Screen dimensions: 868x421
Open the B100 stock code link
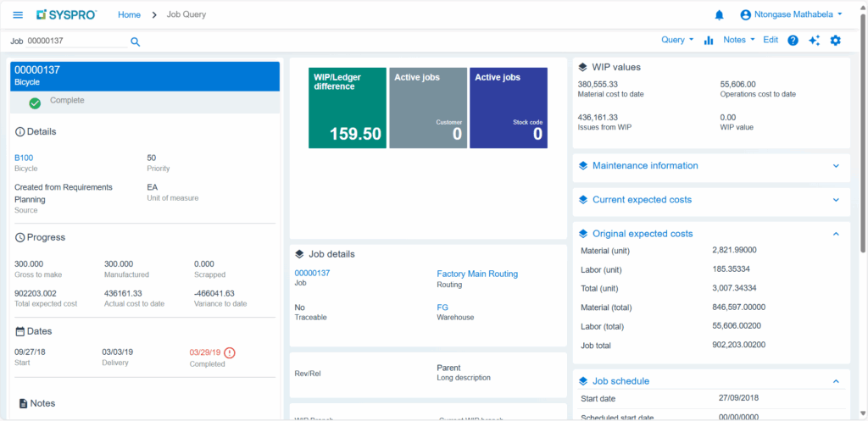click(x=24, y=158)
